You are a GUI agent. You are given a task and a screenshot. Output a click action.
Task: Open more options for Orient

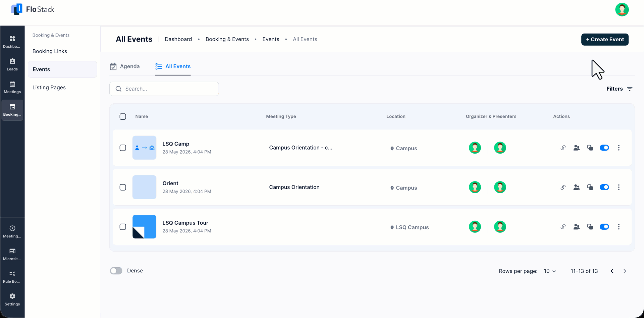[619, 187]
